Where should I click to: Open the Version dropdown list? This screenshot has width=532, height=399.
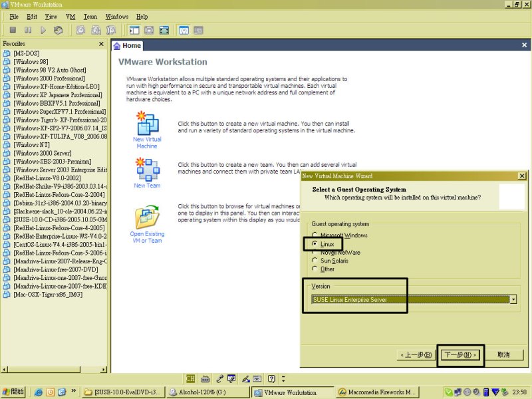click(x=513, y=300)
